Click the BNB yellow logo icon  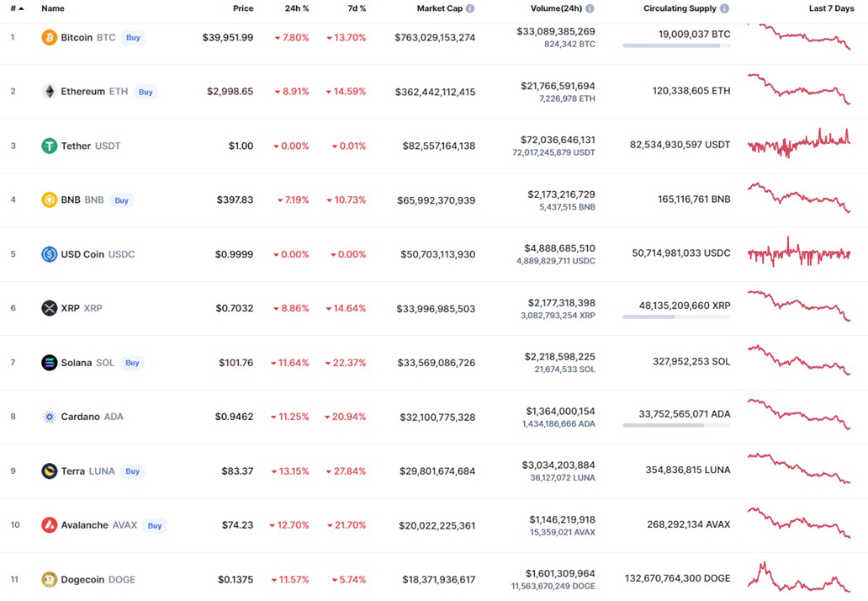[x=50, y=200]
